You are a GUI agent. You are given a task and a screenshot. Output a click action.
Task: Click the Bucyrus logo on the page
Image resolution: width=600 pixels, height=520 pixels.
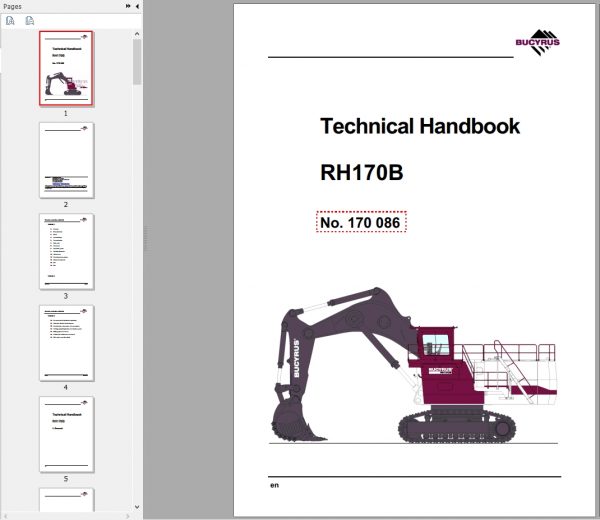pos(538,42)
